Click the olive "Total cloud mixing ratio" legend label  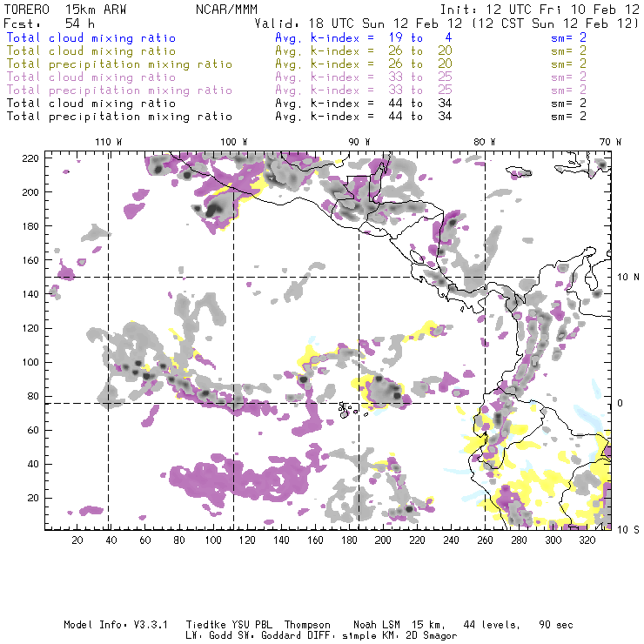[x=91, y=51]
